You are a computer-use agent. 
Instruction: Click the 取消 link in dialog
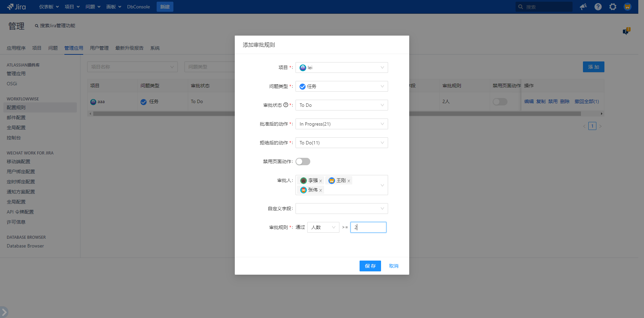[393, 266]
